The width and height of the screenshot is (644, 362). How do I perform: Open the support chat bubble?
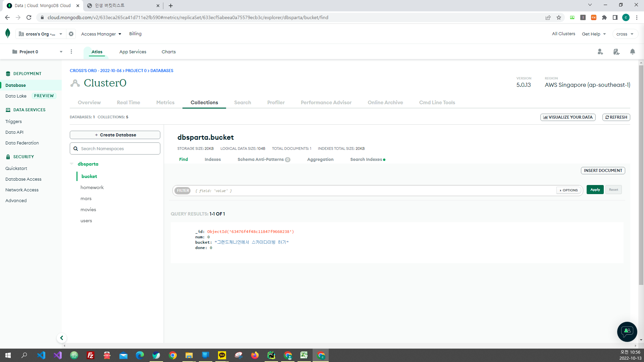[627, 332]
